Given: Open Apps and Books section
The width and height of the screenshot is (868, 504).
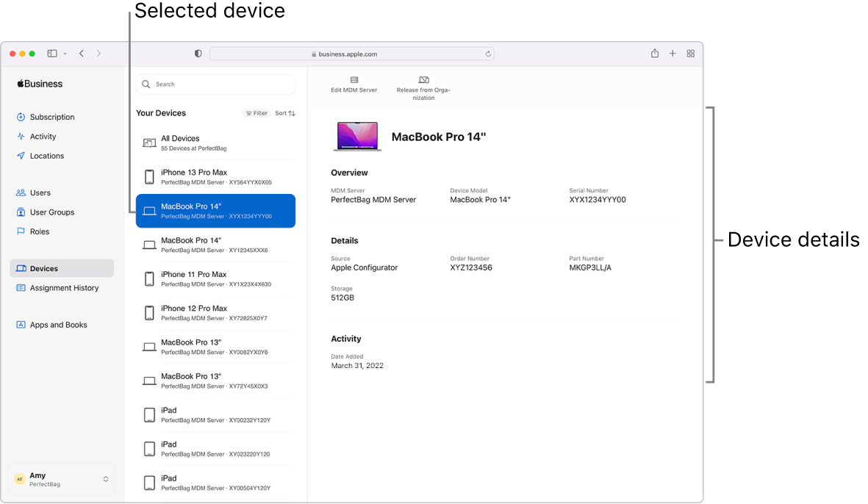Looking at the screenshot, I should click(57, 325).
